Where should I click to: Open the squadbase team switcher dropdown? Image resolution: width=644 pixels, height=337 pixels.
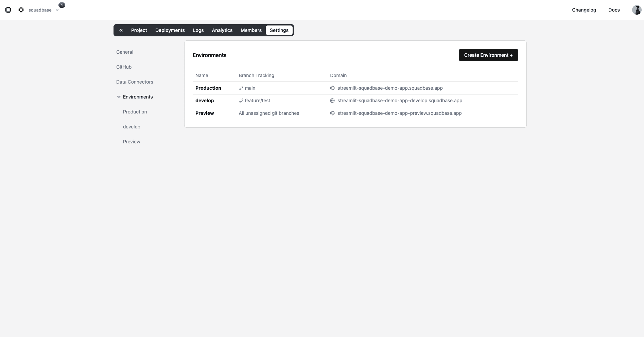pos(57,10)
